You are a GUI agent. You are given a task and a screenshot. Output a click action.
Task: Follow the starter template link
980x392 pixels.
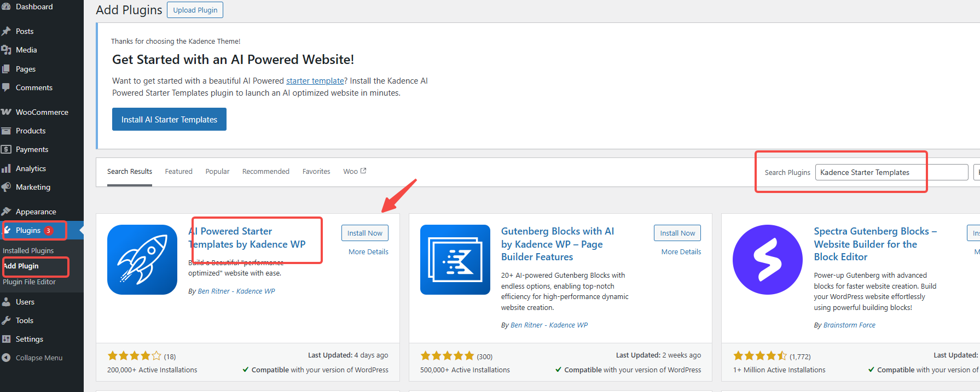(315, 81)
